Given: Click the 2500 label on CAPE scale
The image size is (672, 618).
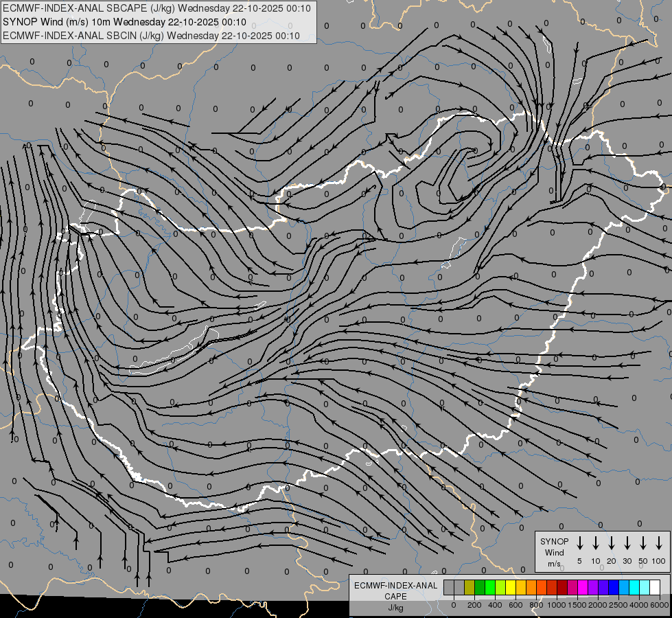Looking at the screenshot, I should (x=618, y=605).
